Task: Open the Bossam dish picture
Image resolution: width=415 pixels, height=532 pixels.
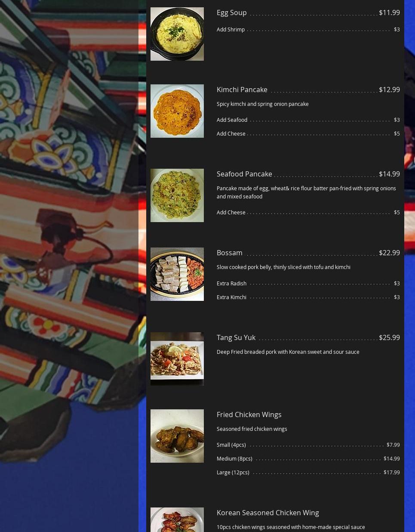Action: click(x=177, y=274)
